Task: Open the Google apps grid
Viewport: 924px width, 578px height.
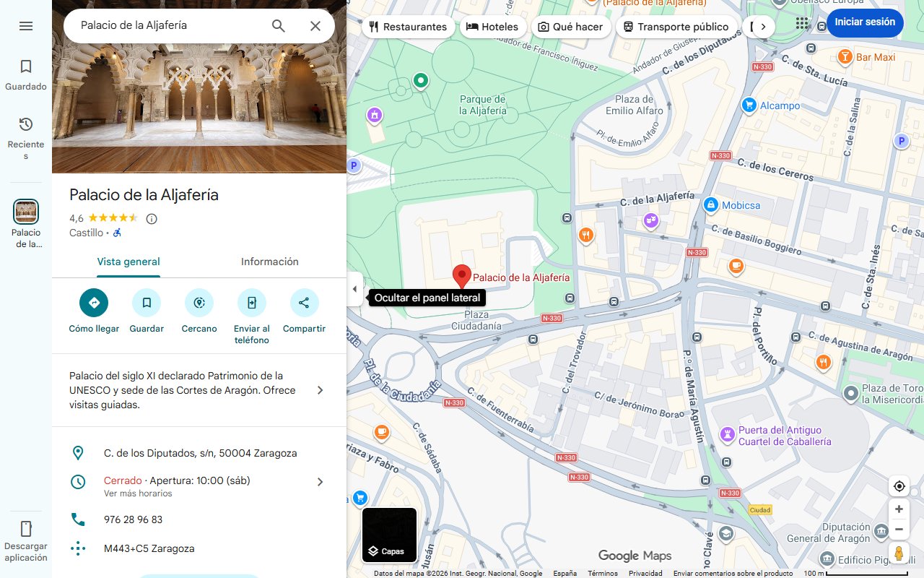Action: click(x=802, y=24)
